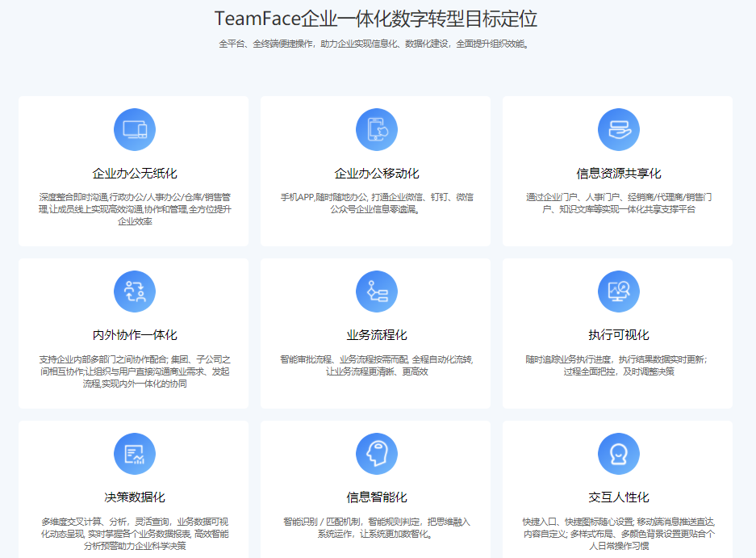This screenshot has width=756, height=558.
Task: Click the 交互人性化 face icon
Action: click(x=619, y=454)
